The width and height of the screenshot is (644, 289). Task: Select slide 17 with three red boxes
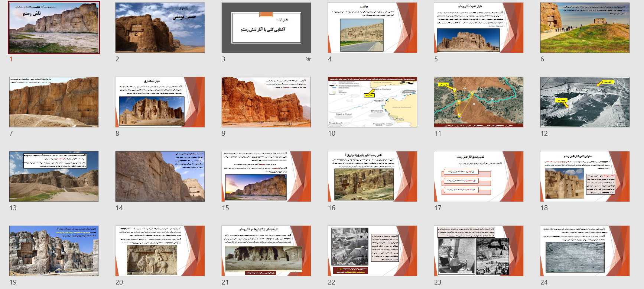pos(479,177)
